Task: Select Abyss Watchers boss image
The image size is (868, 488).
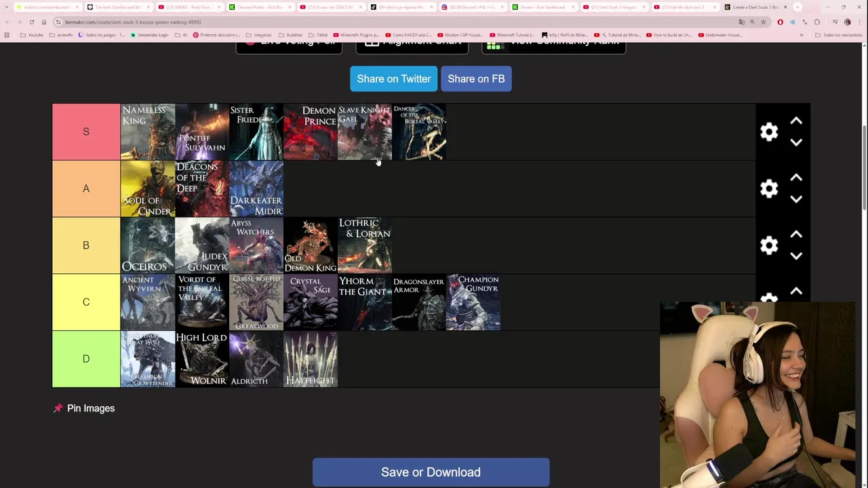Action: 256,245
